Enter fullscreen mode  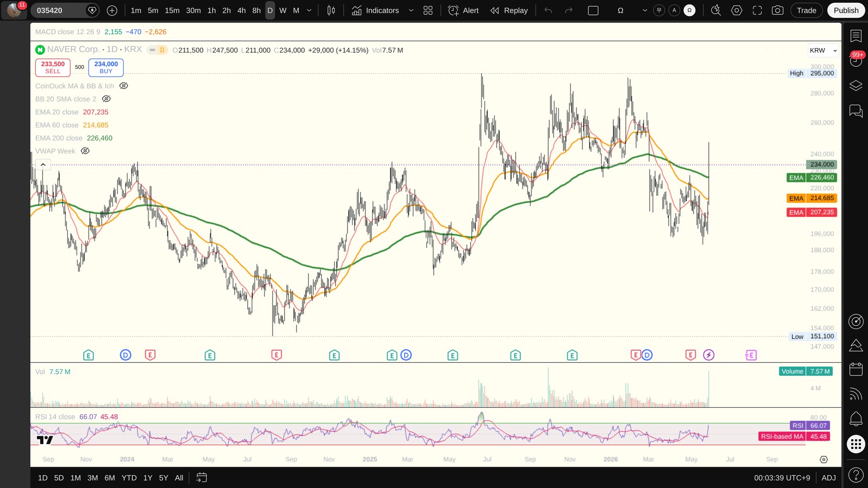(757, 10)
